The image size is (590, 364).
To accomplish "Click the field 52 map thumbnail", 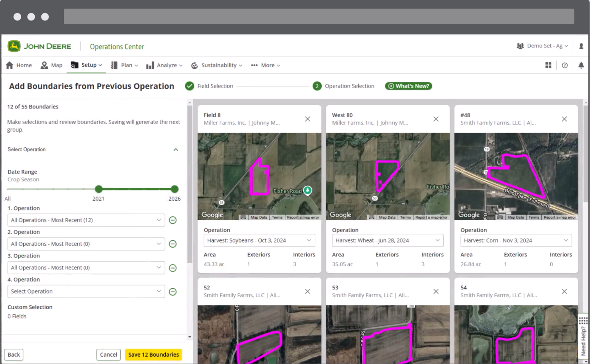I will [x=260, y=334].
